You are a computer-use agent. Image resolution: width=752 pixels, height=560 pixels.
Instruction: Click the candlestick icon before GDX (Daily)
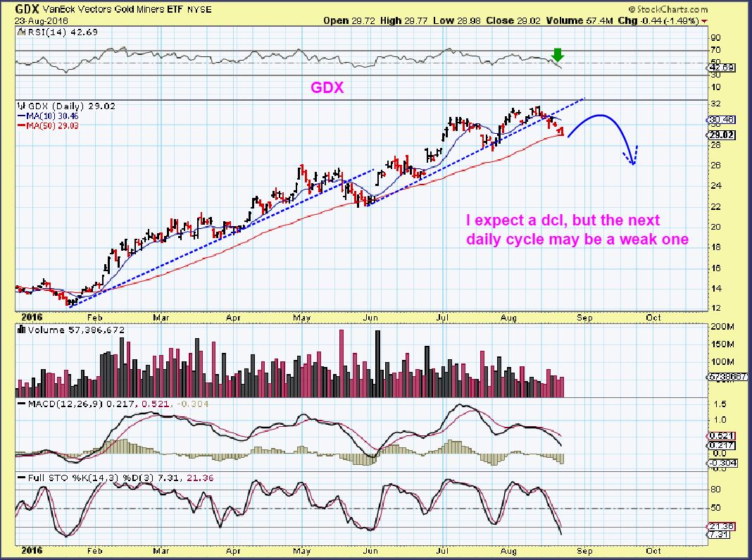(20, 106)
